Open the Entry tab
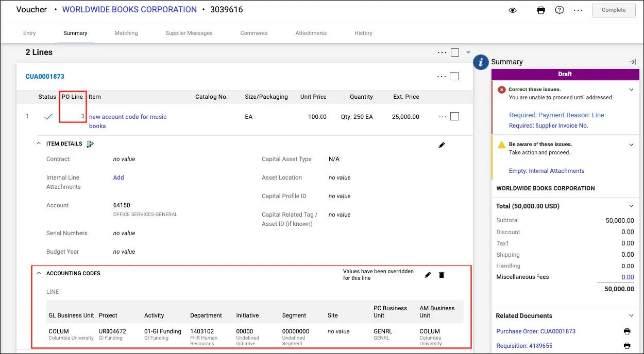Screen dimensions: 644x354 (29, 33)
